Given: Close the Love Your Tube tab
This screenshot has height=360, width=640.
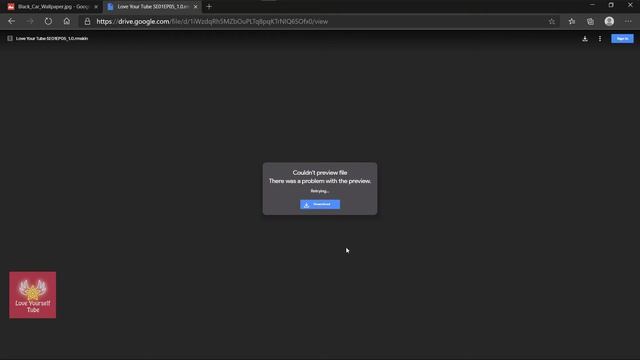Looking at the screenshot, I should coord(196,7).
